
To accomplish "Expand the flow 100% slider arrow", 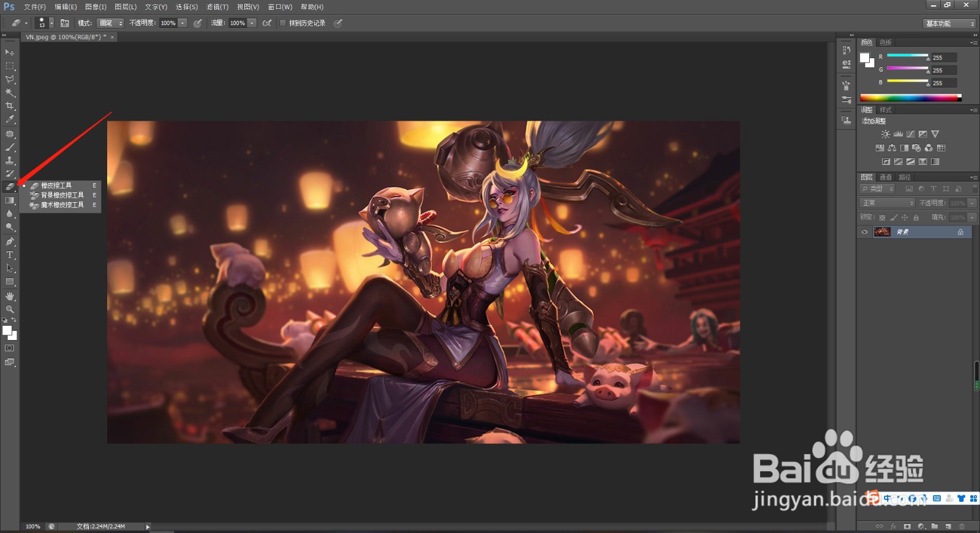I will (252, 23).
